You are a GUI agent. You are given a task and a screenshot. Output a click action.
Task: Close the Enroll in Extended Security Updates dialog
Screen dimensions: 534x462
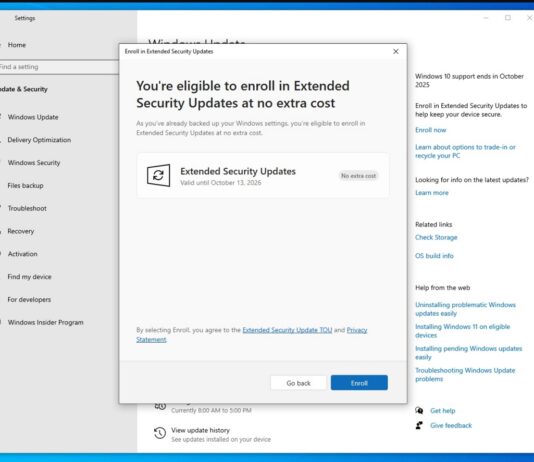tap(396, 51)
